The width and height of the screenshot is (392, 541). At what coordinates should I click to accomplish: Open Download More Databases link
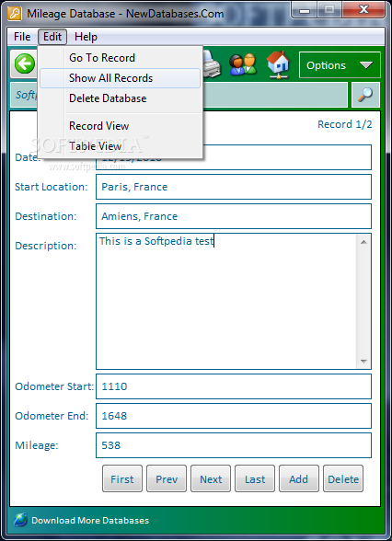point(90,521)
